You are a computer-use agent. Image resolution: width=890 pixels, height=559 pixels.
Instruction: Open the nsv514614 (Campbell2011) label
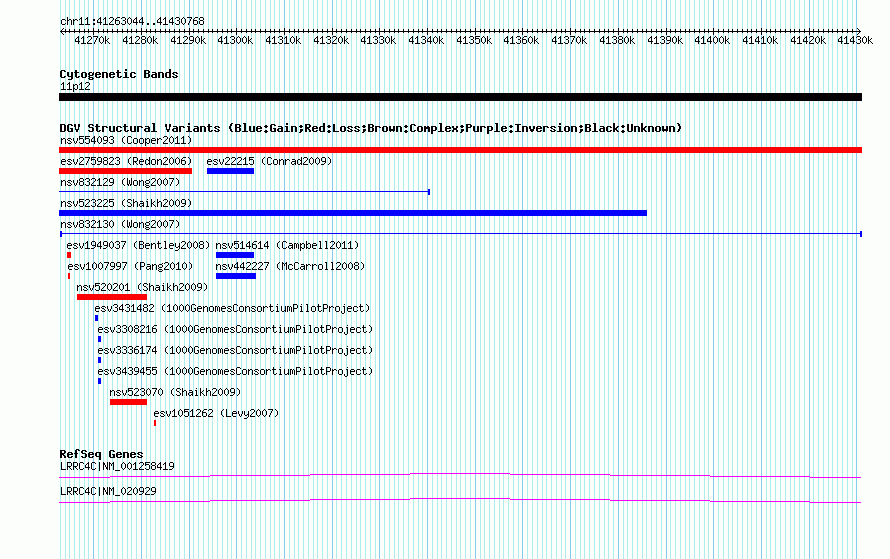tap(287, 245)
